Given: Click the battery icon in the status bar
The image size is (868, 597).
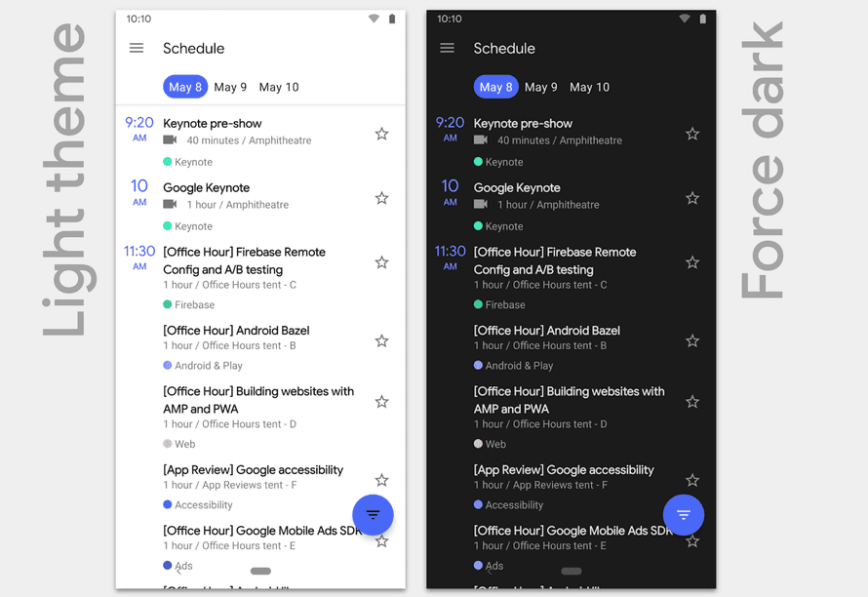Looking at the screenshot, I should click(391, 17).
